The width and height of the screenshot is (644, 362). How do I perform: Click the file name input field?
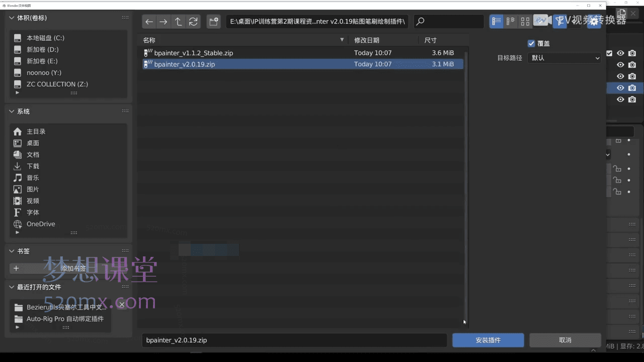[294, 340]
